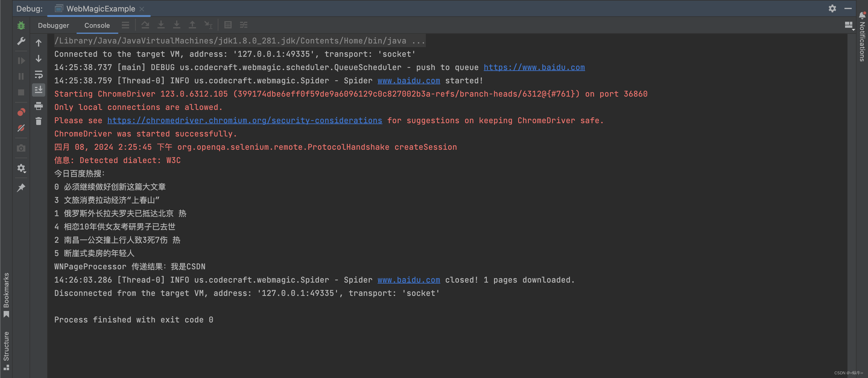Open the chromedriver security considerations link
Screen dimensions: 868x378
(x=244, y=120)
